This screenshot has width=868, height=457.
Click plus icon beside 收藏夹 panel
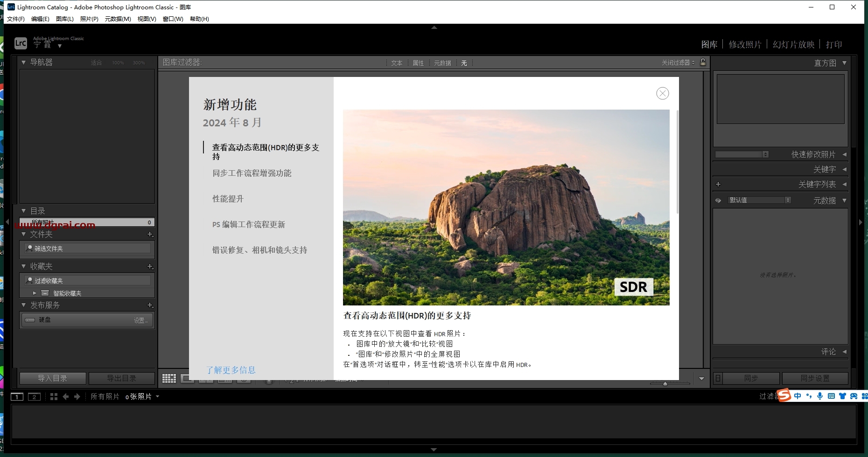pos(150,266)
